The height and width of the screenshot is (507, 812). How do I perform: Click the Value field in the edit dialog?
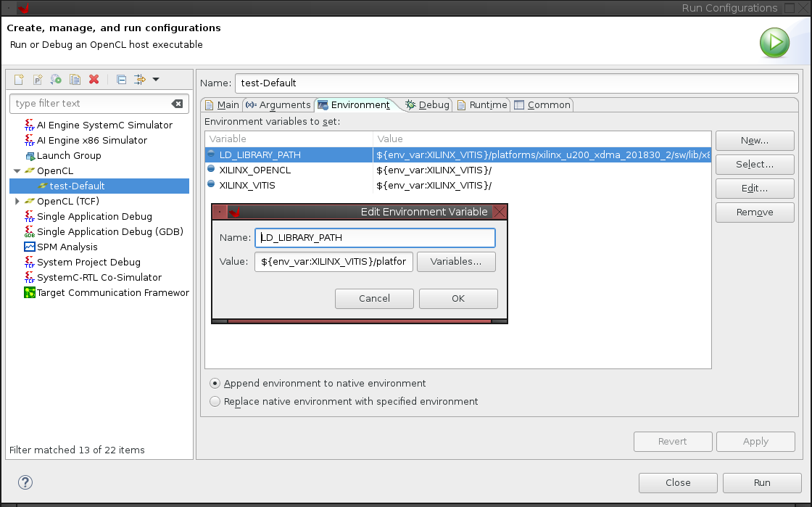[334, 262]
